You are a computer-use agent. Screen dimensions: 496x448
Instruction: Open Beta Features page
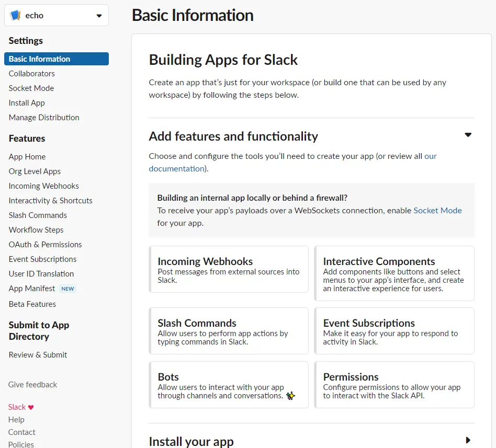[x=32, y=304]
